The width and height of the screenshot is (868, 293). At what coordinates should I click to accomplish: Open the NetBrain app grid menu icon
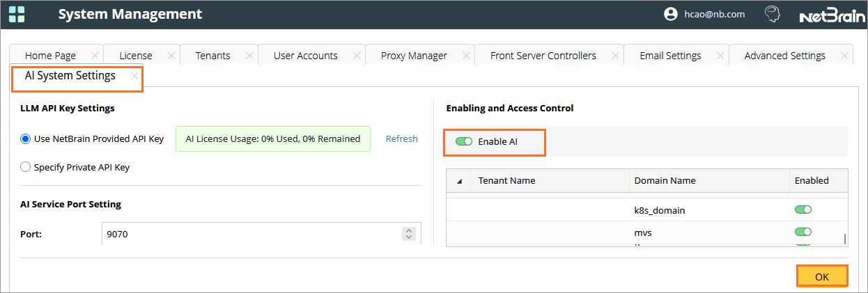pos(17,14)
